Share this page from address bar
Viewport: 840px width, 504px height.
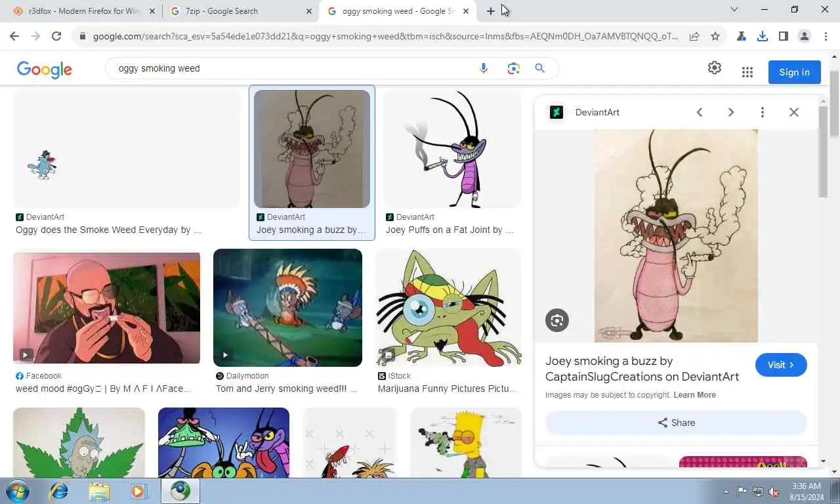[x=694, y=36]
